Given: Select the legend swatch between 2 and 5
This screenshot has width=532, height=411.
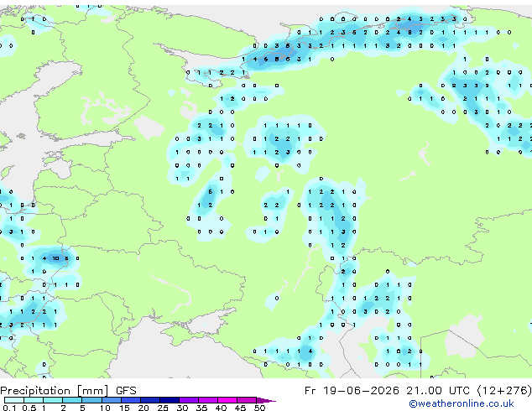Looking at the screenshot, I should (x=72, y=400).
